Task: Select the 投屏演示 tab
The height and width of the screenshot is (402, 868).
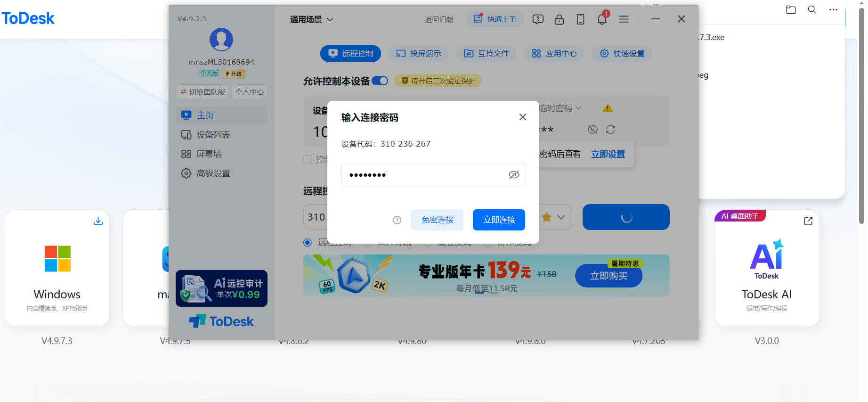Action: click(x=418, y=54)
